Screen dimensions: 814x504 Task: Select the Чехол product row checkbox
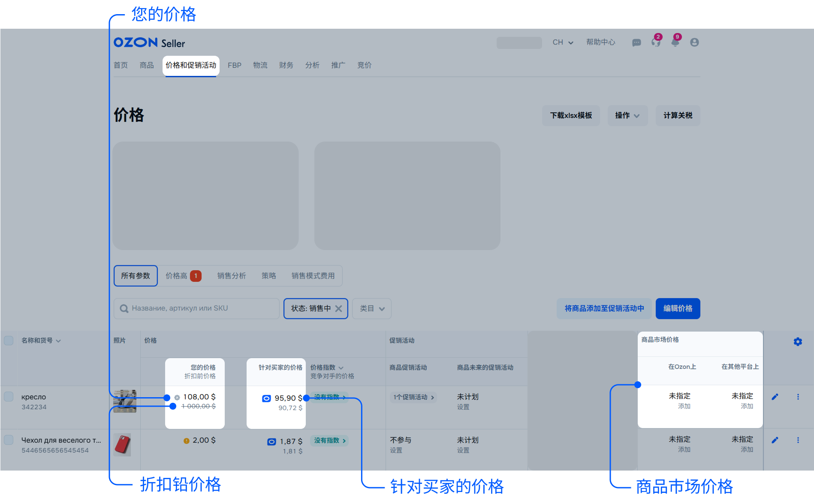(x=9, y=440)
